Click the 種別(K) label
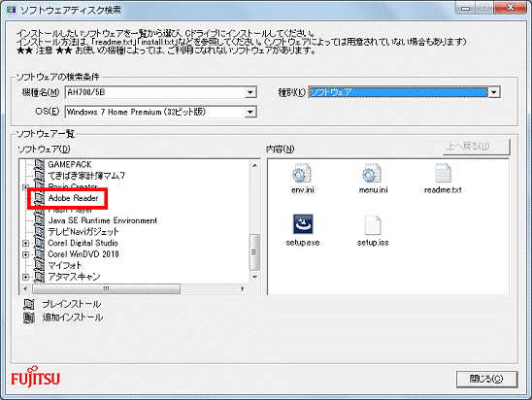The height and width of the screenshot is (400, 532). [x=292, y=92]
